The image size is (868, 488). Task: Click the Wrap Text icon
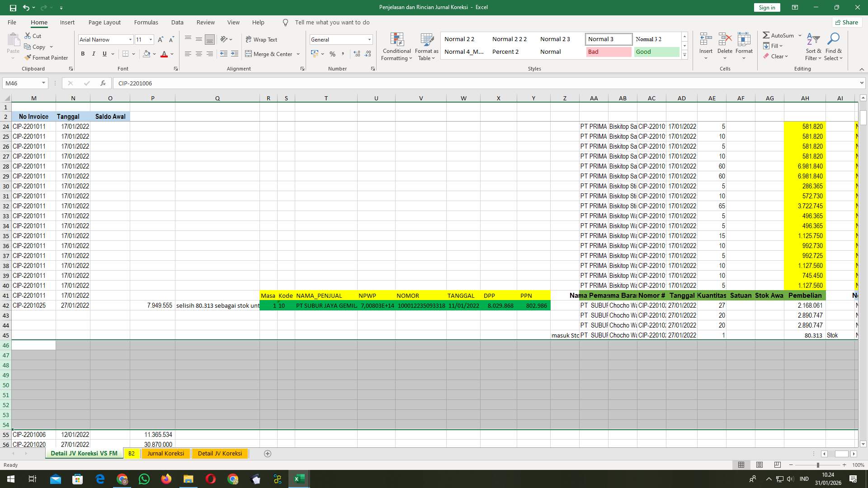point(262,39)
